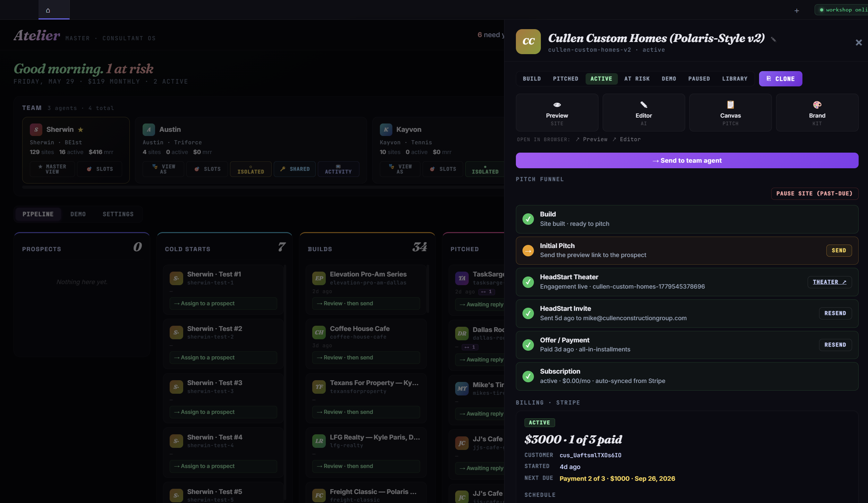Click Austin's A avatar in Team

click(x=149, y=129)
